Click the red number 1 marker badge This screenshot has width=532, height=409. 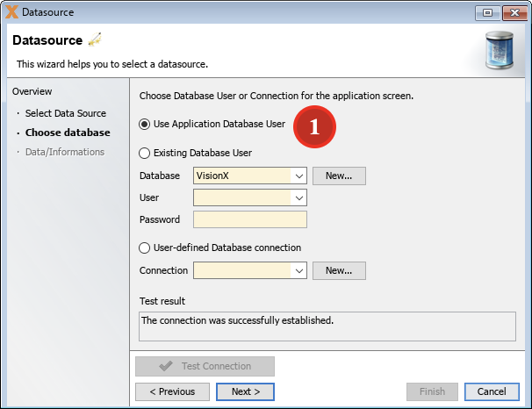click(x=314, y=127)
